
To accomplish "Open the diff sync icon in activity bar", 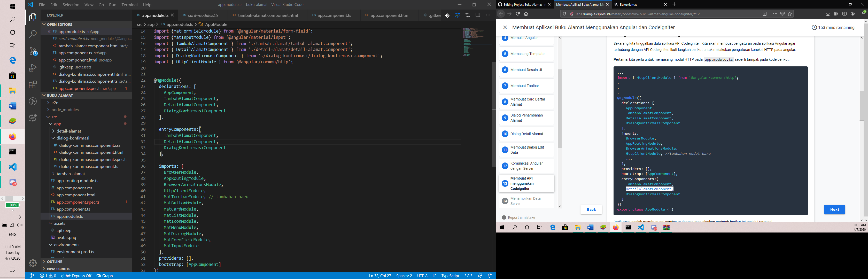I will pos(33,118).
